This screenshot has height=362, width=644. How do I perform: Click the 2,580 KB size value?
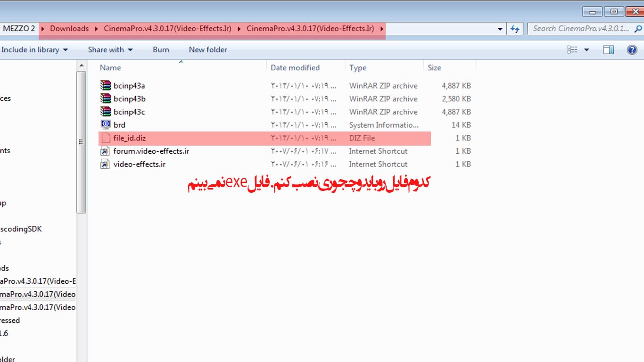click(456, 99)
